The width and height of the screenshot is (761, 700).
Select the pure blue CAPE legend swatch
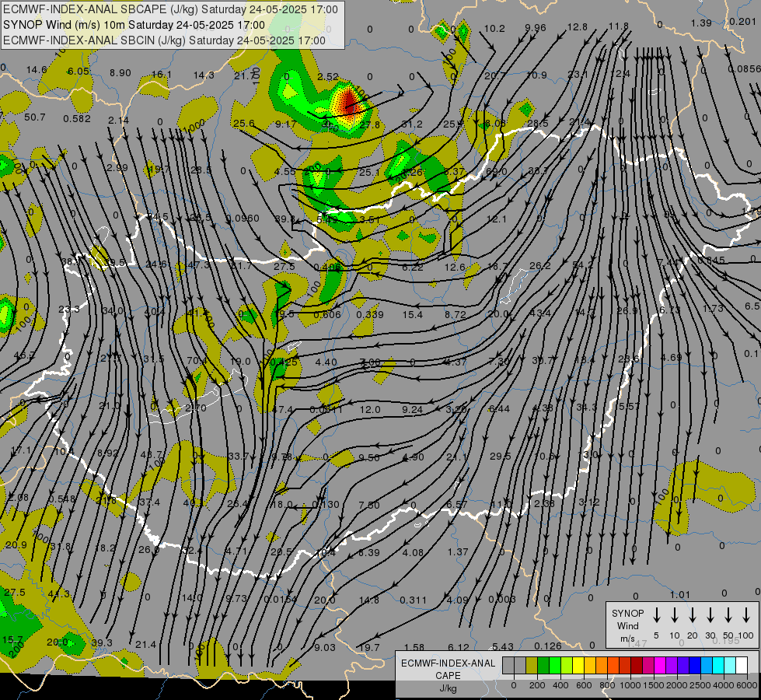coord(694,666)
